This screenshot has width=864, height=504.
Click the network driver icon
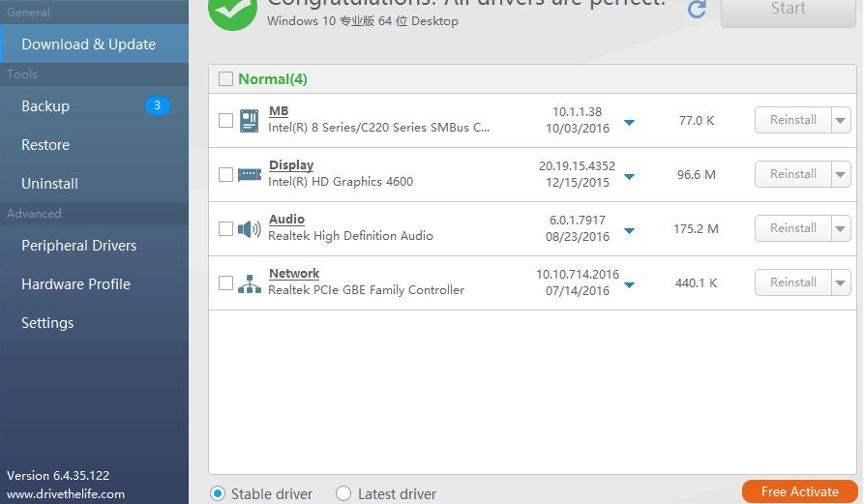[x=249, y=282]
